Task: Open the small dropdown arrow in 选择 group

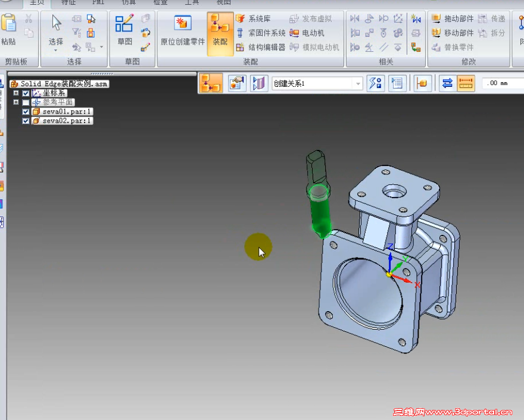Action: [102, 47]
